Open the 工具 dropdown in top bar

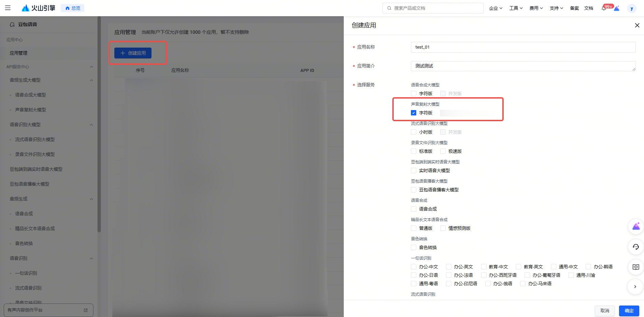516,8
